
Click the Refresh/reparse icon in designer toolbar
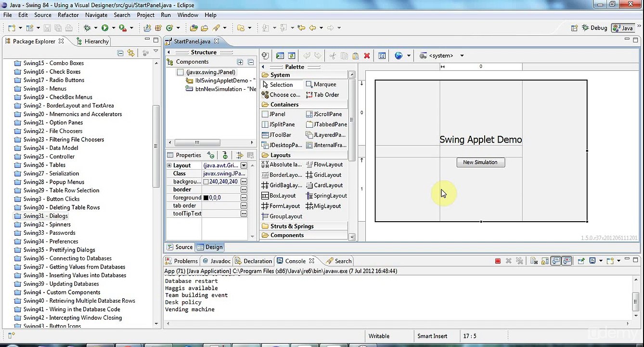(292, 56)
